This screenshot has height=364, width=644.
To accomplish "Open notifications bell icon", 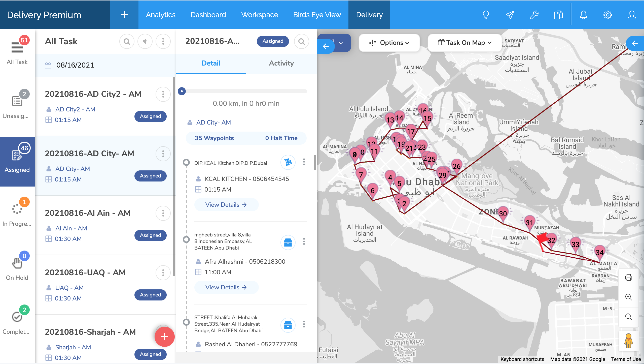I will [x=583, y=15].
